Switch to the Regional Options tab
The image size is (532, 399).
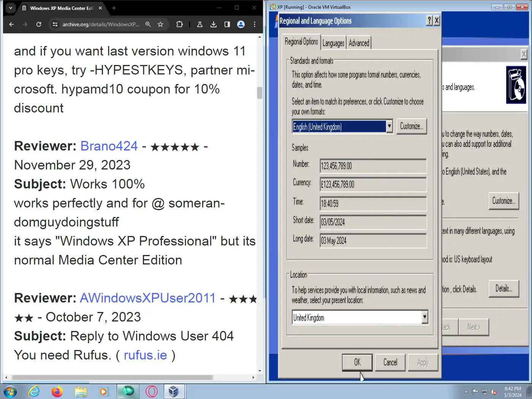tap(301, 42)
